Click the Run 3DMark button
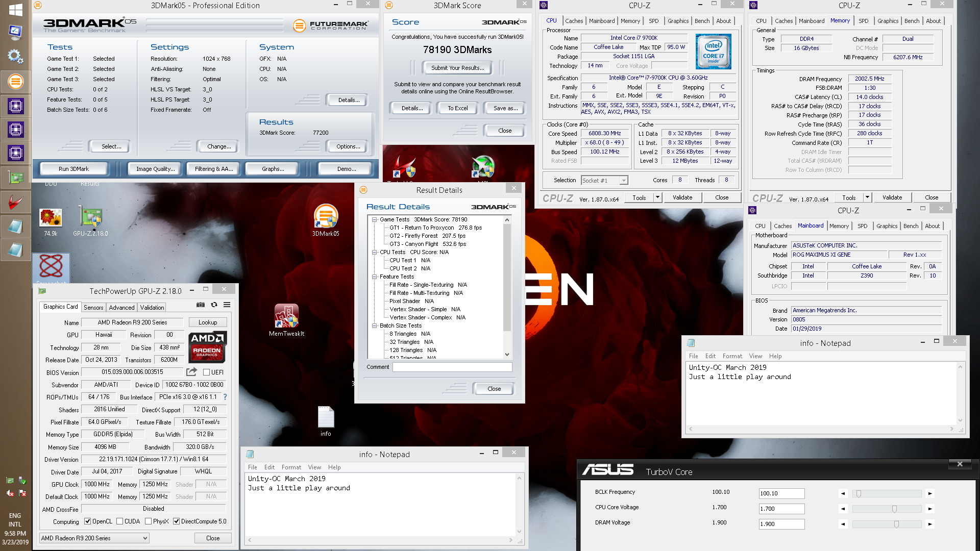Image resolution: width=980 pixels, height=551 pixels. click(73, 169)
